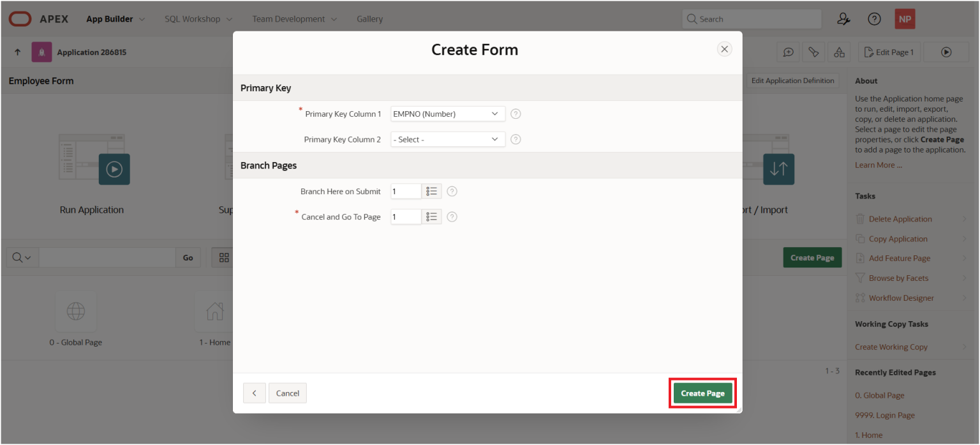Click the Run Application play icon

115,169
